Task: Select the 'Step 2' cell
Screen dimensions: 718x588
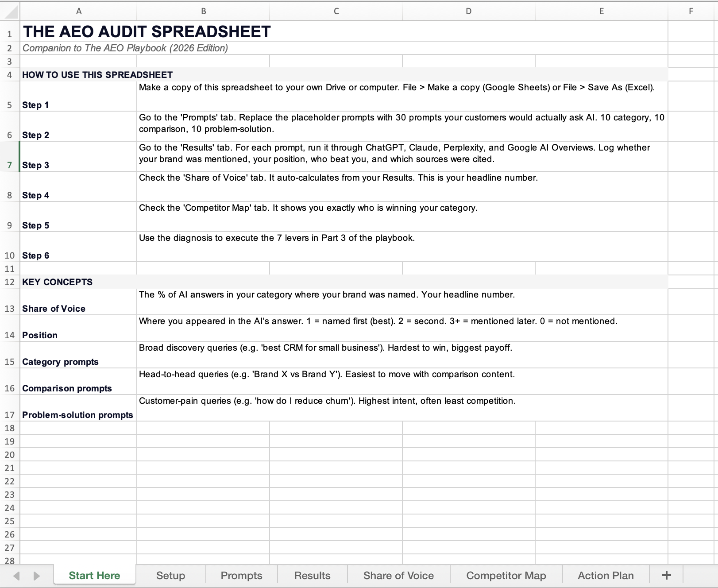Action: [x=78, y=126]
